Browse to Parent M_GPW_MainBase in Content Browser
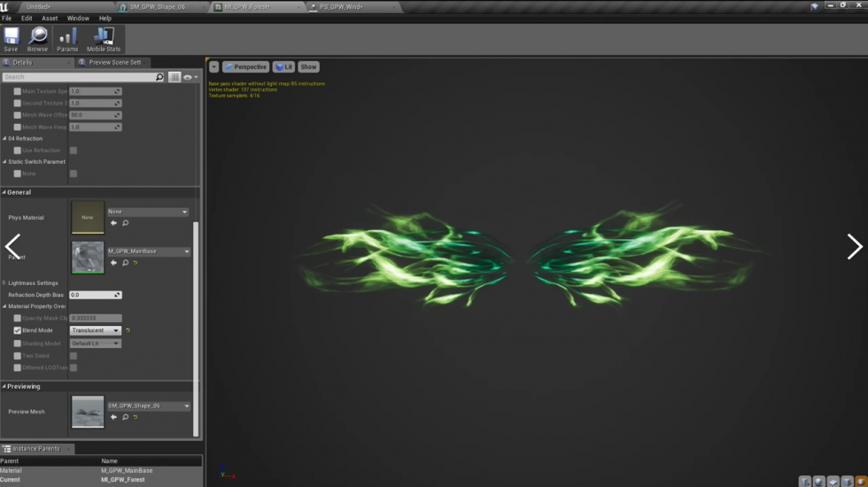 pyautogui.click(x=126, y=263)
